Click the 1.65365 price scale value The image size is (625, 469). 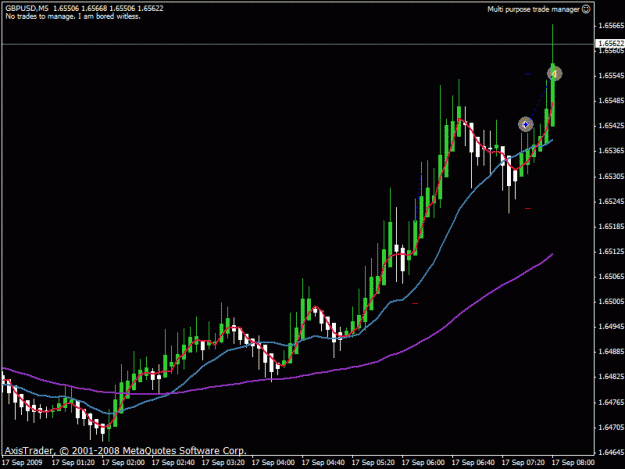[611, 151]
